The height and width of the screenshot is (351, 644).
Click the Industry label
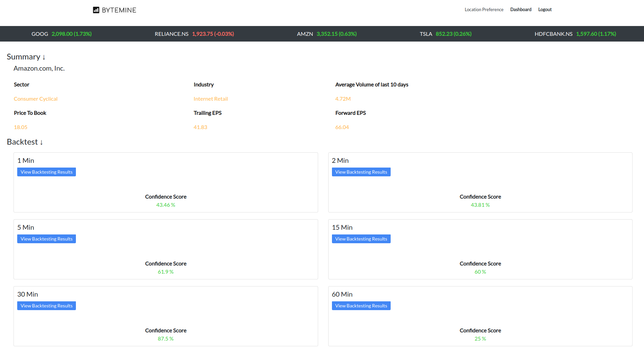(x=204, y=84)
